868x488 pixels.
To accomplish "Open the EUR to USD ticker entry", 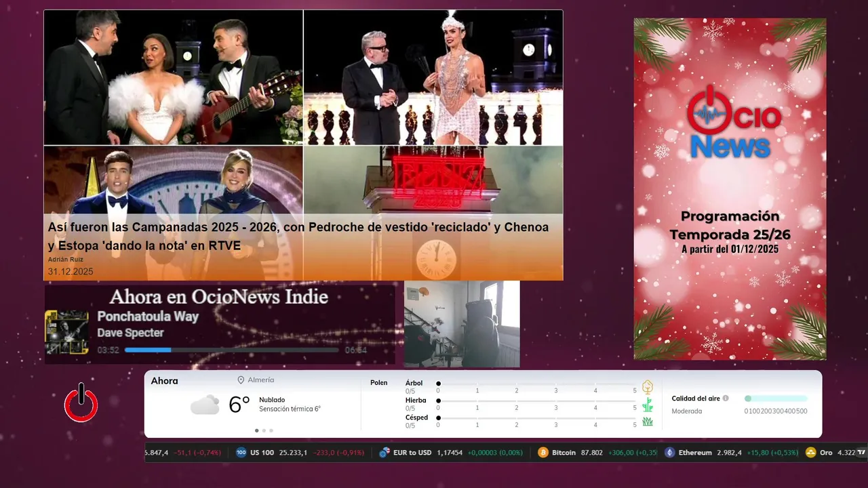I will click(x=451, y=453).
